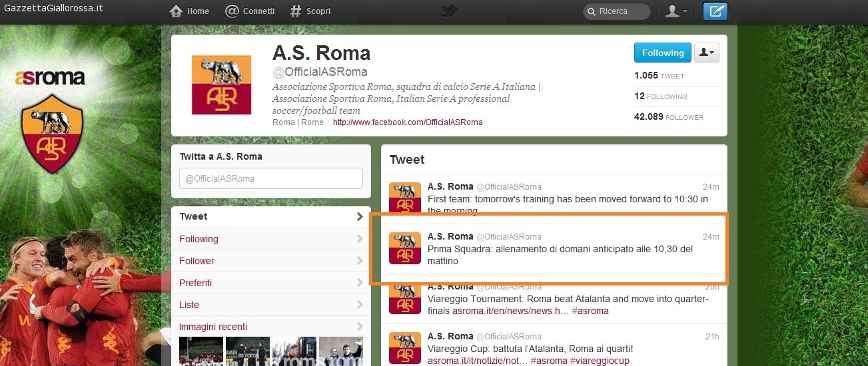Select Follower in the sidebar

click(270, 261)
